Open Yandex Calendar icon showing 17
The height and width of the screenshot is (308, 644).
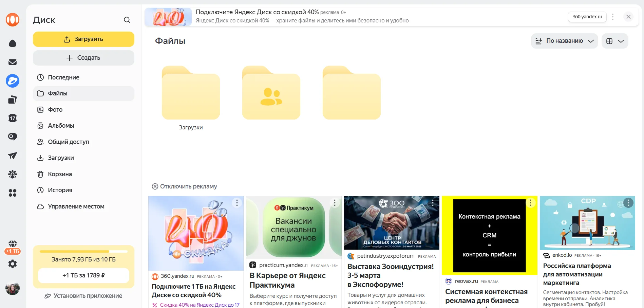[x=13, y=118]
